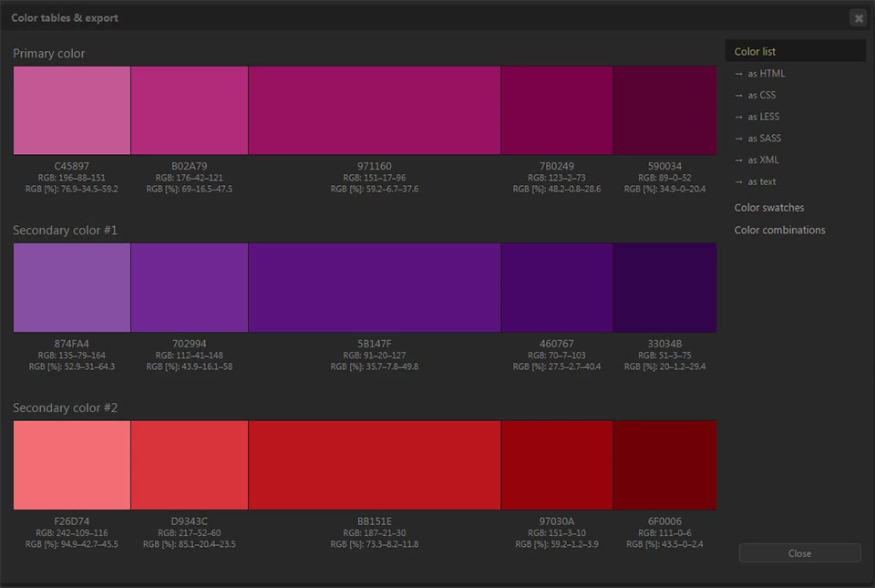The width and height of the screenshot is (875, 588).
Task: Pick the light pink swatch C45897
Action: pos(72,110)
